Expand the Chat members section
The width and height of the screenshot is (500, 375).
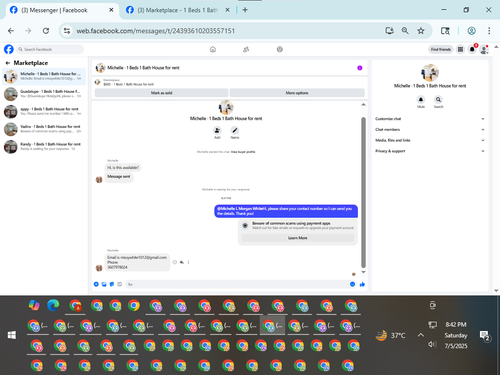[x=429, y=129]
